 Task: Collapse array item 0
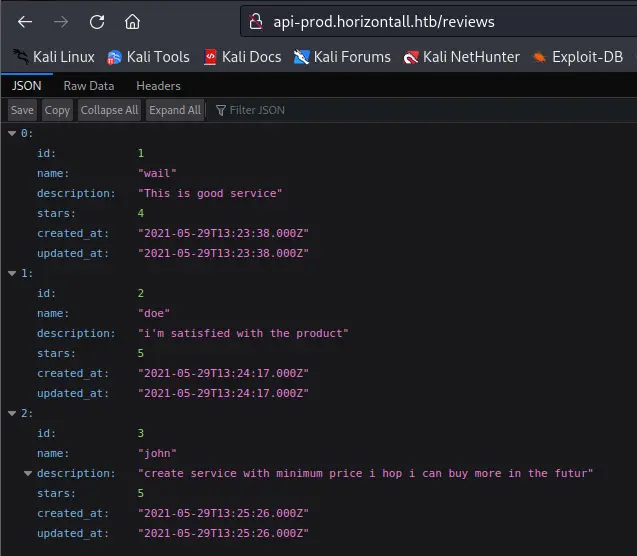pyautogui.click(x=12, y=133)
